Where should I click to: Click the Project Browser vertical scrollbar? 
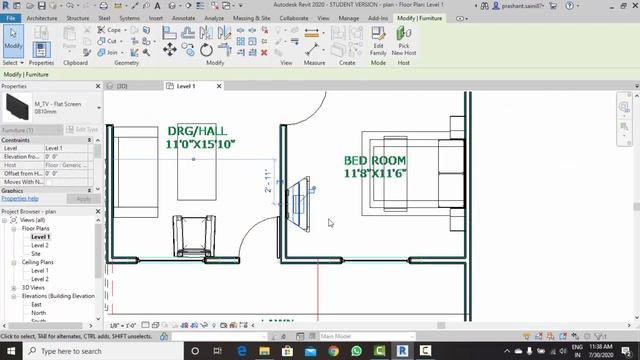(x=98, y=251)
